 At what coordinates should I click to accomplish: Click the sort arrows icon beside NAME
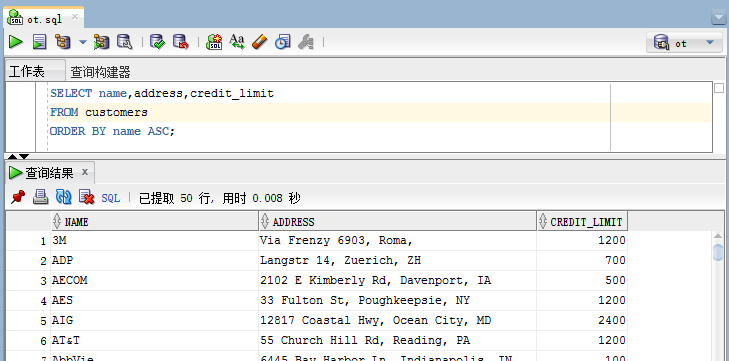pos(57,221)
